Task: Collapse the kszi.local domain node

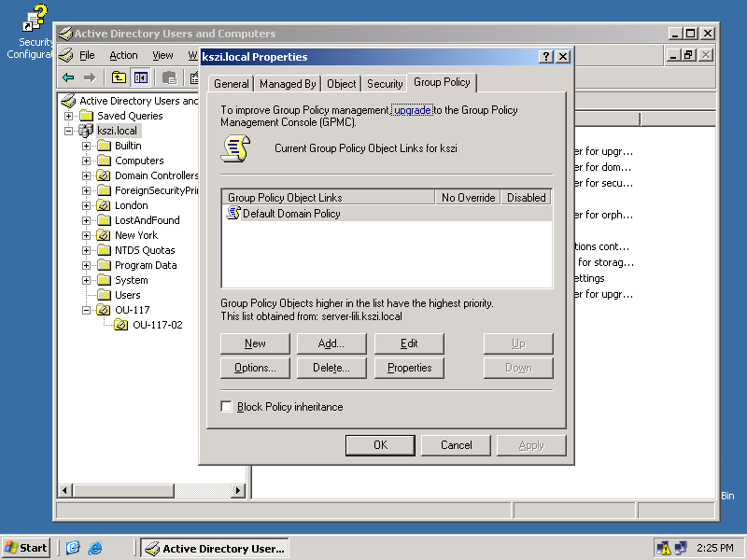Action: click(68, 131)
